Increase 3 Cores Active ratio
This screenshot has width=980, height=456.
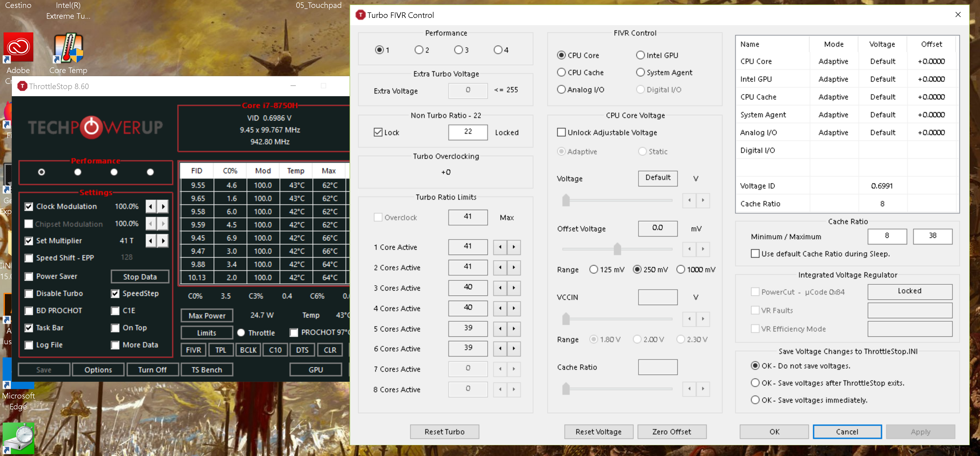(514, 288)
